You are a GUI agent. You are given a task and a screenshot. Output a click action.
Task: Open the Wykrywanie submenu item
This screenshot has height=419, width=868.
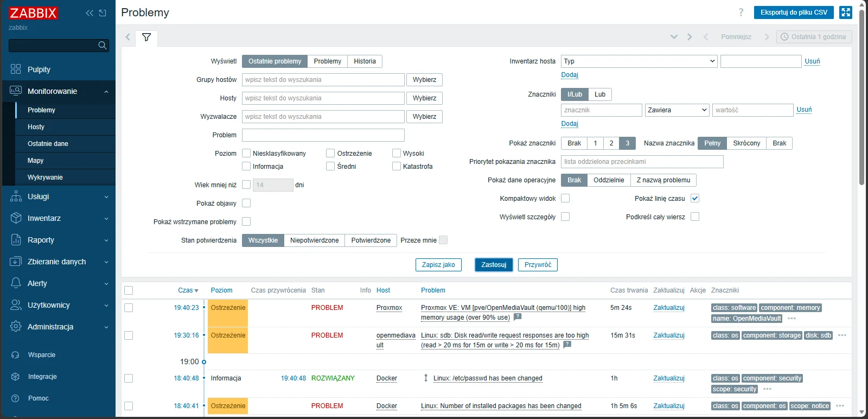[x=65, y=177]
